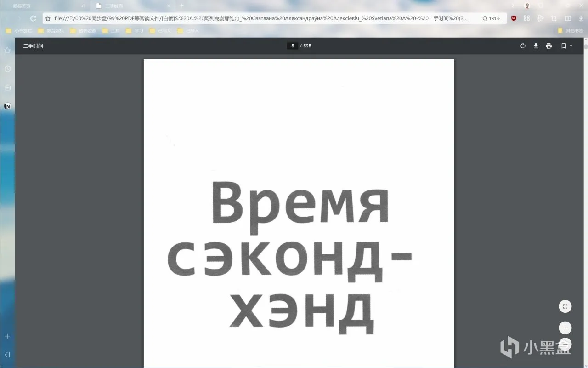Click the PDF vertical scrollbar
The width and height of the screenshot is (588, 368).
pos(586,202)
